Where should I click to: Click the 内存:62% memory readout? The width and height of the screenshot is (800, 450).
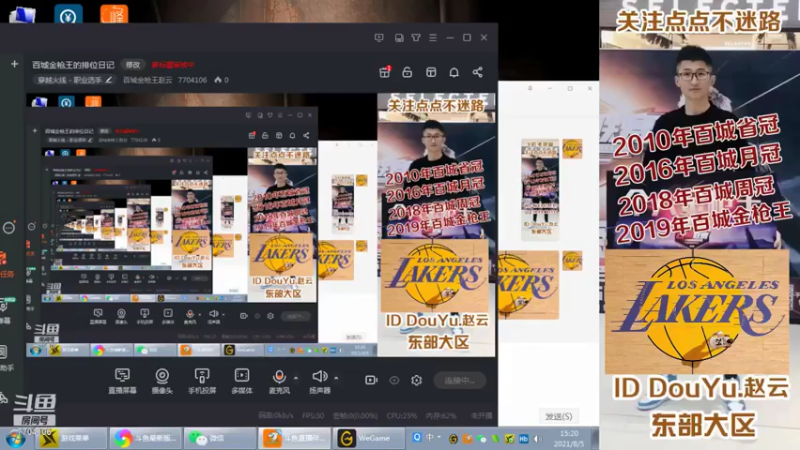[x=441, y=416]
